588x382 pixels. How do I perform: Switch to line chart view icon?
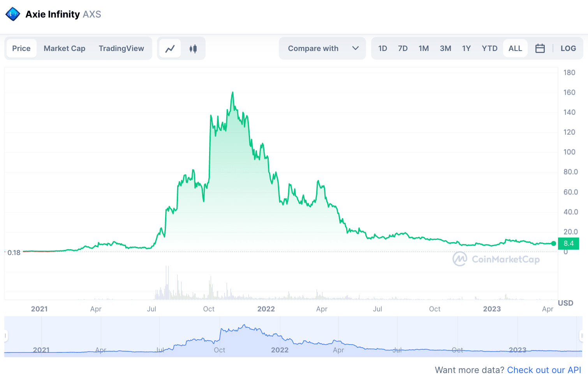point(170,49)
